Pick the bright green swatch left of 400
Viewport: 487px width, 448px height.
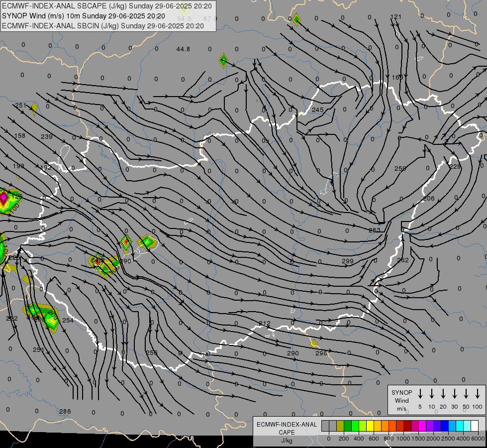point(355,426)
